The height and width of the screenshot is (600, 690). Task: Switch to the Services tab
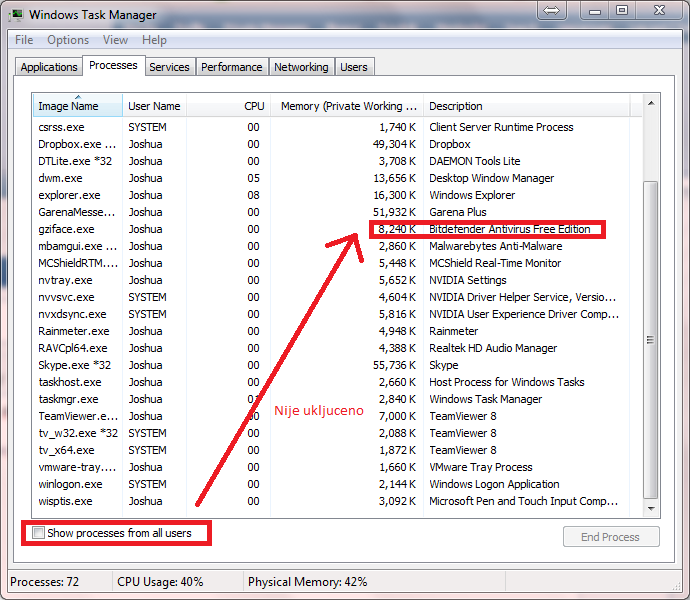pyautogui.click(x=169, y=67)
